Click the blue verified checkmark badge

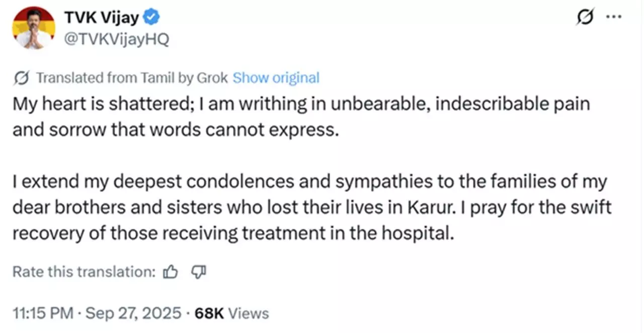click(152, 19)
